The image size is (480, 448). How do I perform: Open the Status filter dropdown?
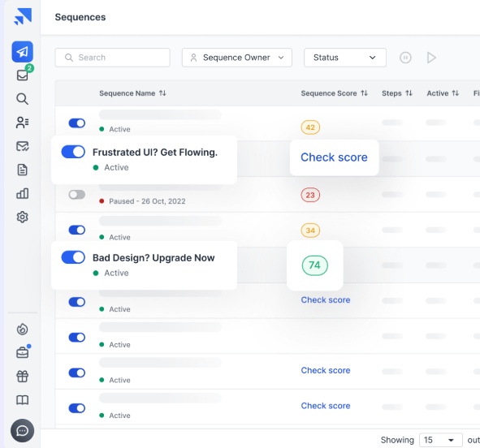click(x=345, y=58)
